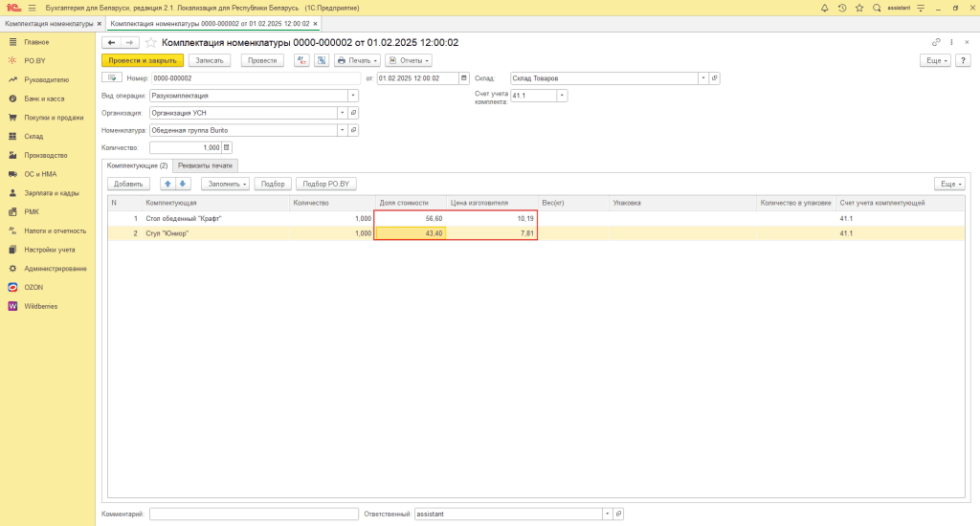Move row up arrow button
Viewport: 980px width, 526px height.
[x=167, y=184]
